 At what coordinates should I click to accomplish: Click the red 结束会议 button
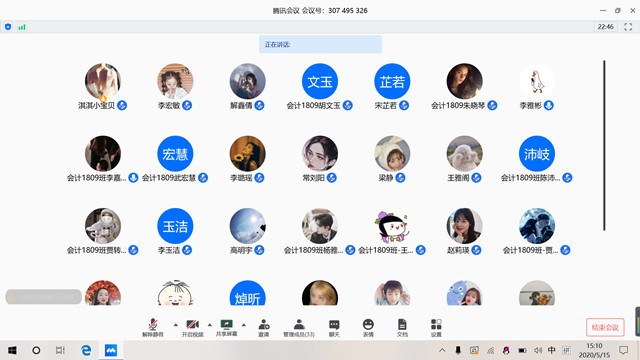(x=605, y=327)
